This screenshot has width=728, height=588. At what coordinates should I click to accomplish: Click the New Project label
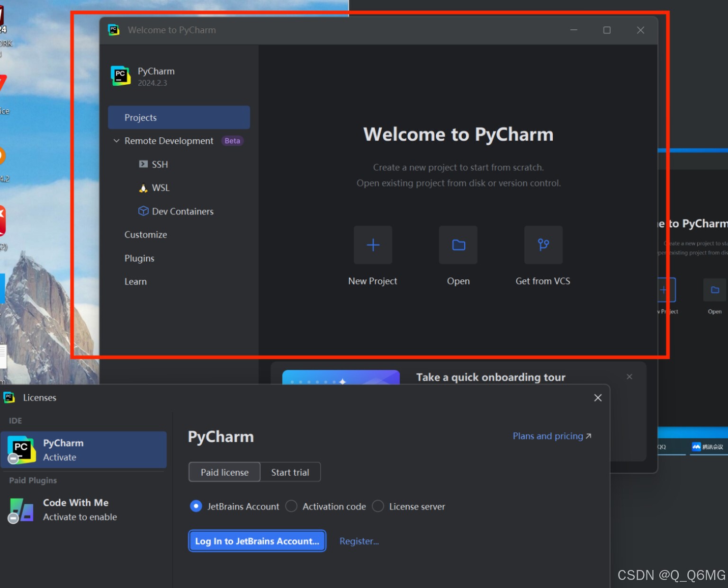(x=373, y=281)
